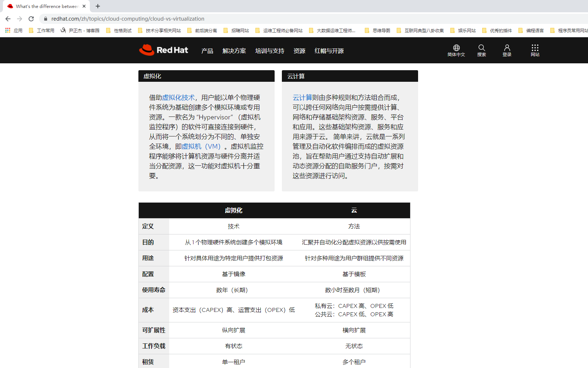
Task: Open the 虚拟机 (VM) link
Action: (x=201, y=147)
